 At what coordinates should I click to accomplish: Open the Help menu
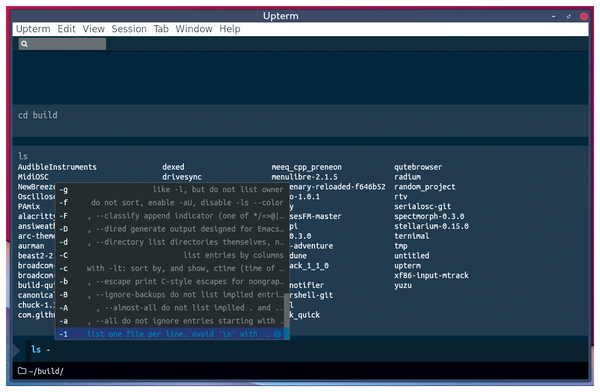click(x=230, y=29)
